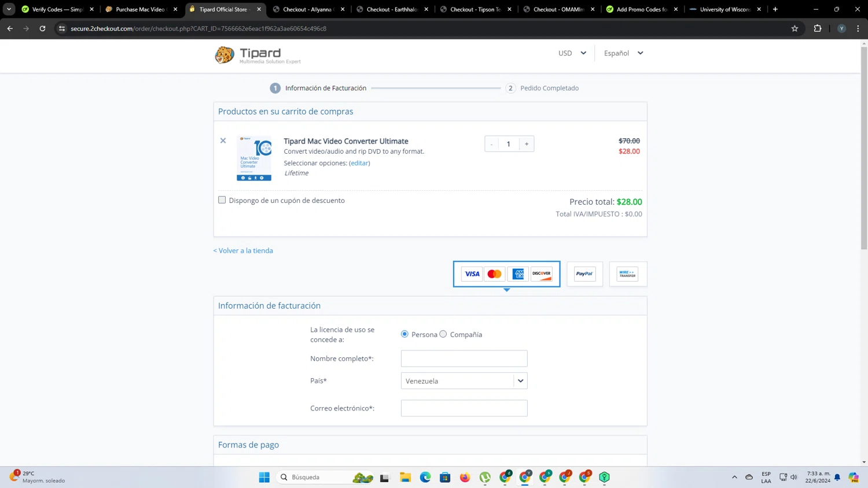This screenshot has width=868, height=488.
Task: Select American Express payment icon
Action: click(x=518, y=274)
